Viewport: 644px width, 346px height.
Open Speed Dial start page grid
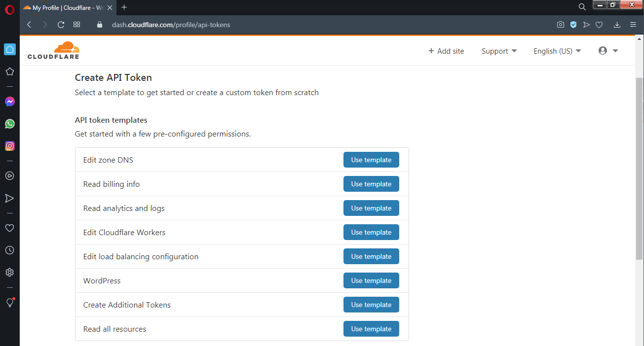click(x=76, y=25)
